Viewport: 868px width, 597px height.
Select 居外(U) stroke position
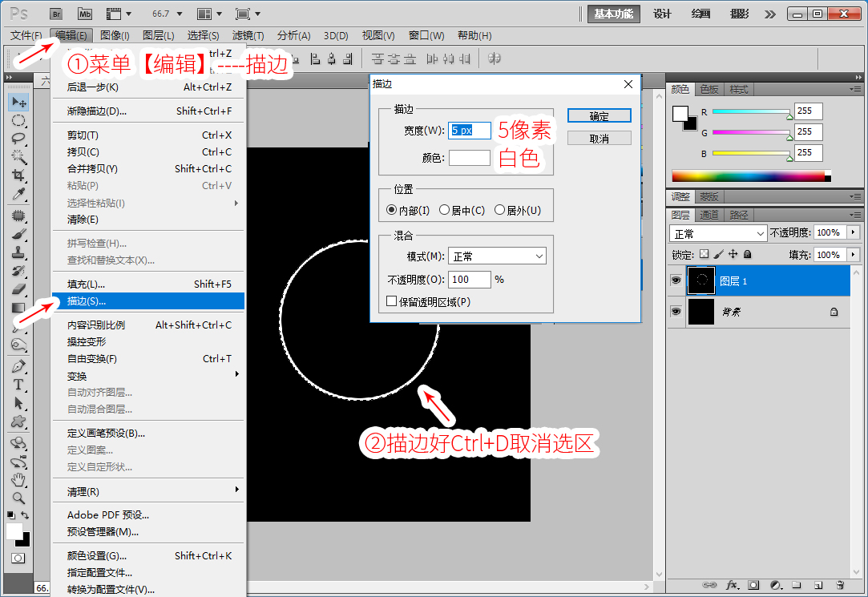click(499, 210)
